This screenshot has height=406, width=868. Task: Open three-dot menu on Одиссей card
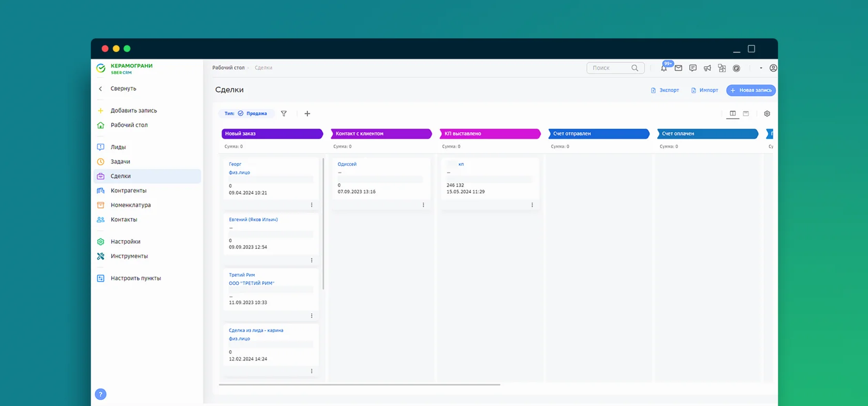pyautogui.click(x=423, y=205)
